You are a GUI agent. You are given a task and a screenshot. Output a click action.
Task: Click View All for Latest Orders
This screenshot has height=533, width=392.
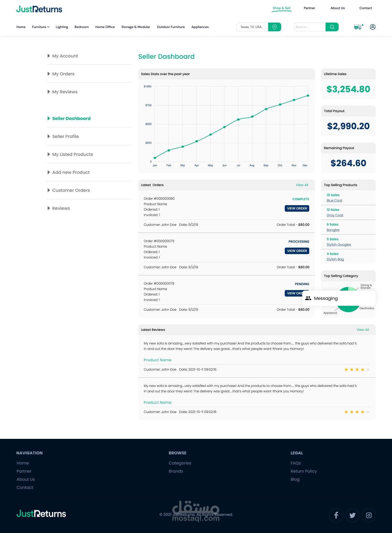302,185
